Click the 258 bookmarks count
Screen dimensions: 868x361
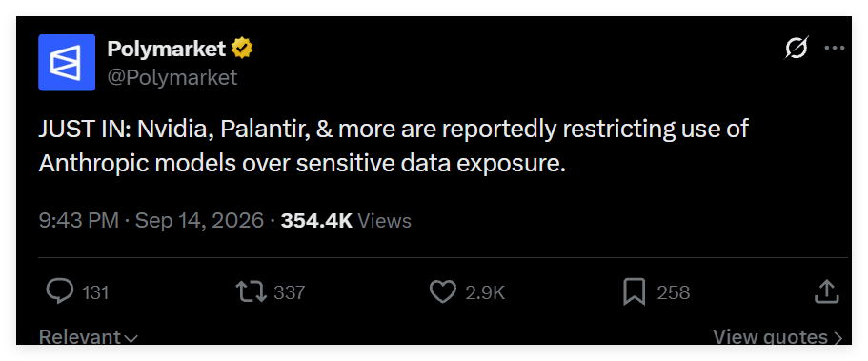click(673, 292)
